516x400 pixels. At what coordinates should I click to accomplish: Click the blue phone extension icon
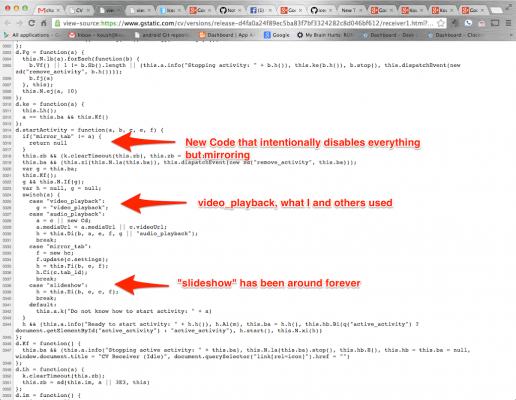469,23
